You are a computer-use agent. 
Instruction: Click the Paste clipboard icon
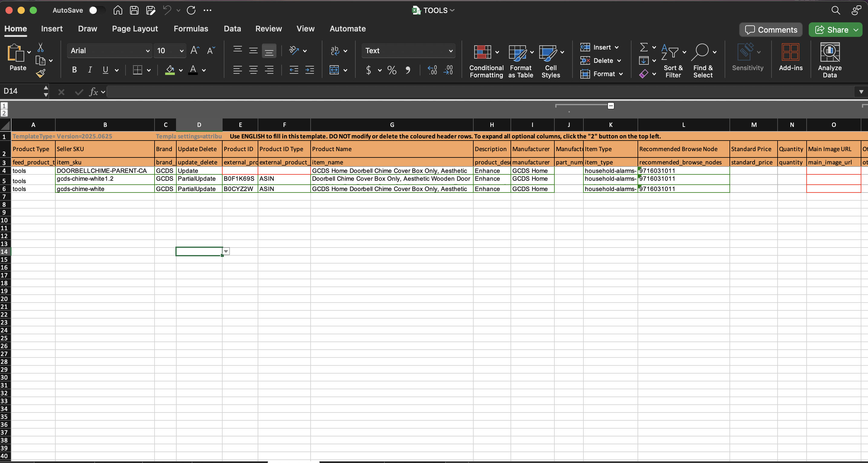pyautogui.click(x=15, y=53)
